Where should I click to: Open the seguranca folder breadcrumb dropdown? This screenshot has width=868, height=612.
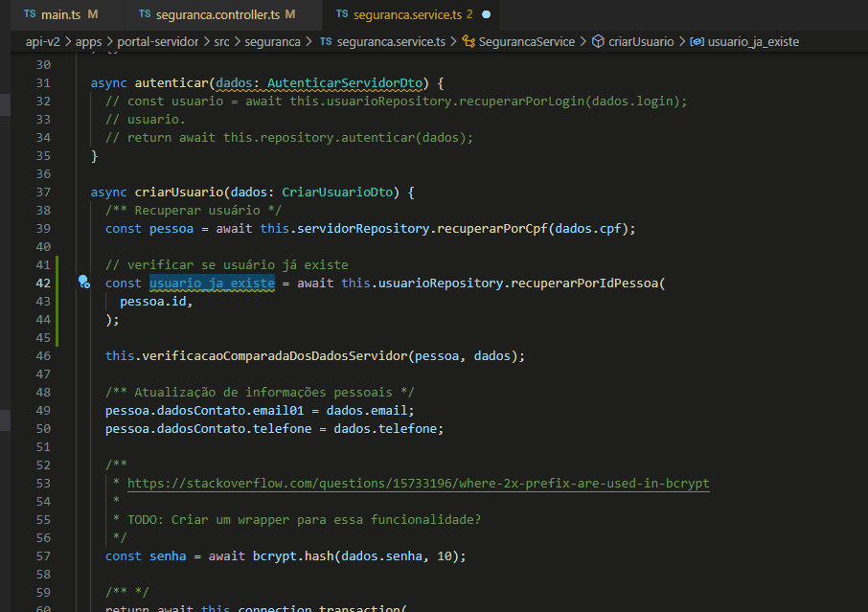[x=273, y=42]
